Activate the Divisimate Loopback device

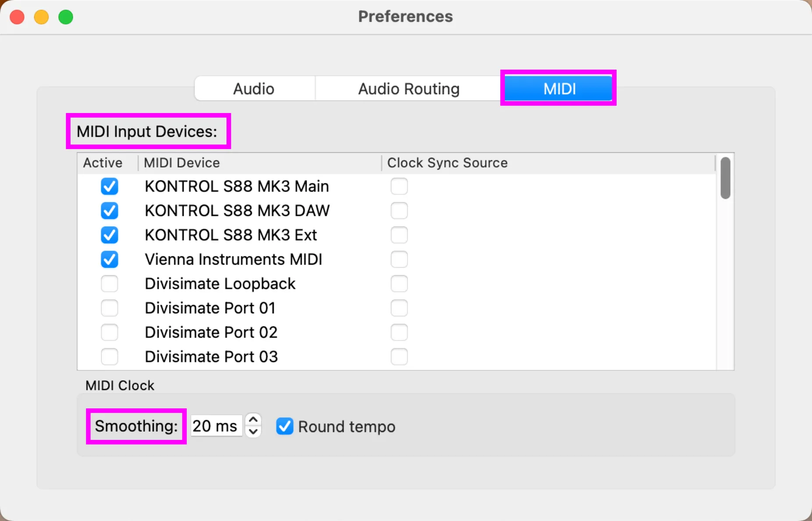point(110,284)
